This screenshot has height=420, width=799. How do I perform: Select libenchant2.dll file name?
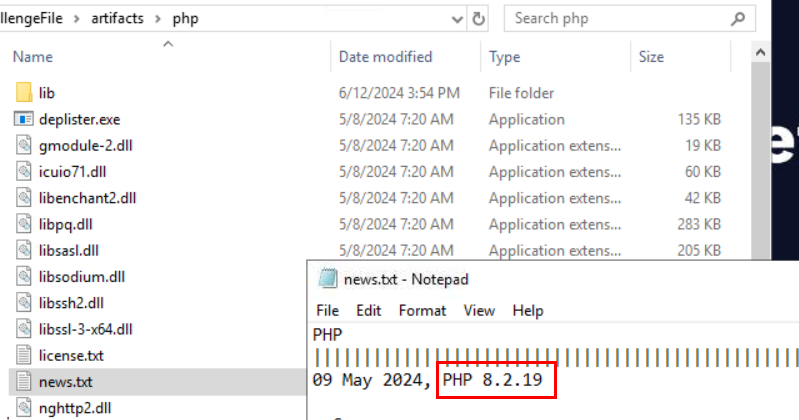coord(87,198)
